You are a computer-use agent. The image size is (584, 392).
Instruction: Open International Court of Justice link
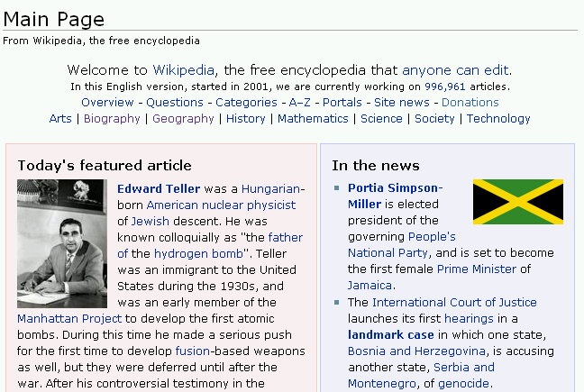(454, 302)
